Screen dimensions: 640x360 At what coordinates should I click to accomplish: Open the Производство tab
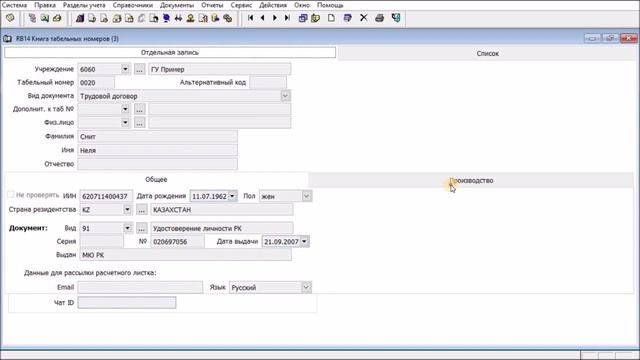[471, 180]
